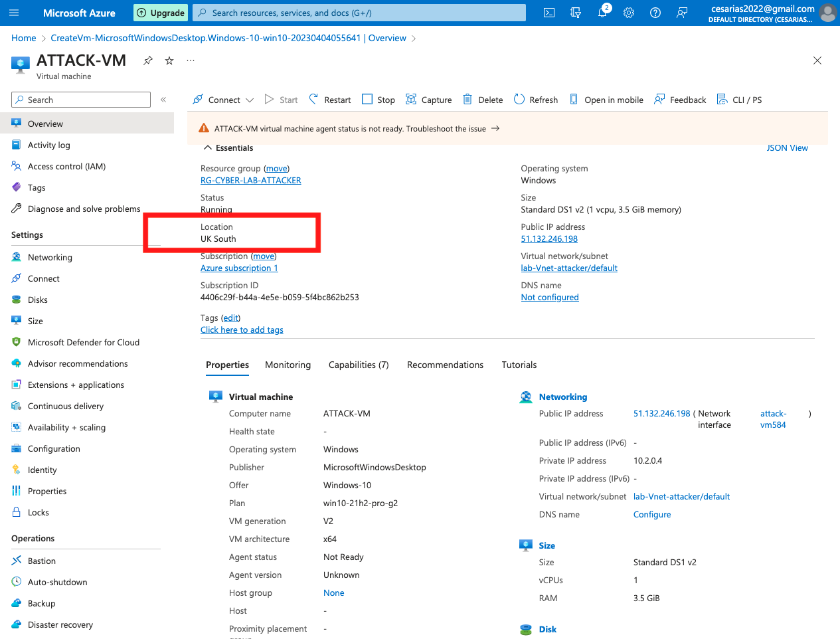Open the Size heading link in Properties
This screenshot has height=639, width=840.
547,545
